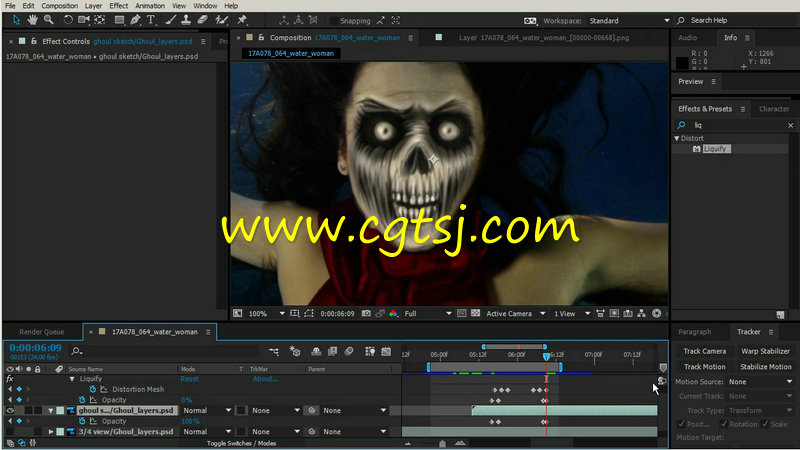Screen dimensions: 800x450
Task: Toggle Liquify Opacity stopwatch
Action: [82, 400]
